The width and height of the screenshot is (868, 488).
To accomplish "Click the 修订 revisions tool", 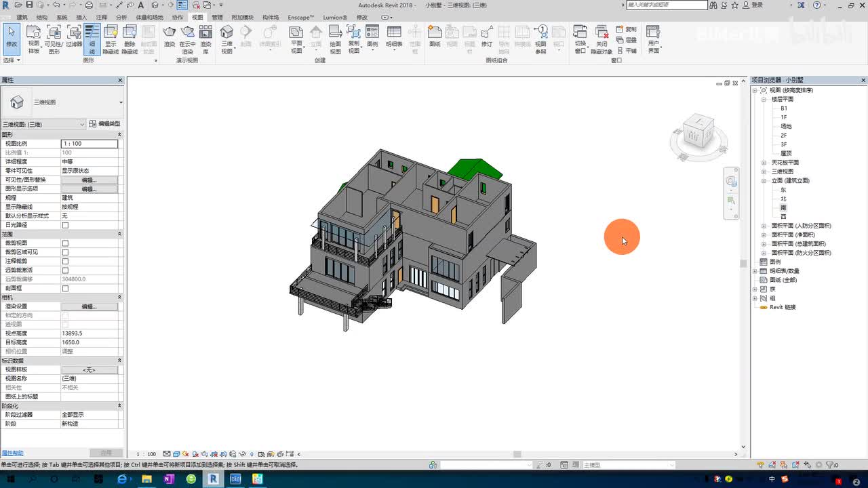I will coord(487,37).
